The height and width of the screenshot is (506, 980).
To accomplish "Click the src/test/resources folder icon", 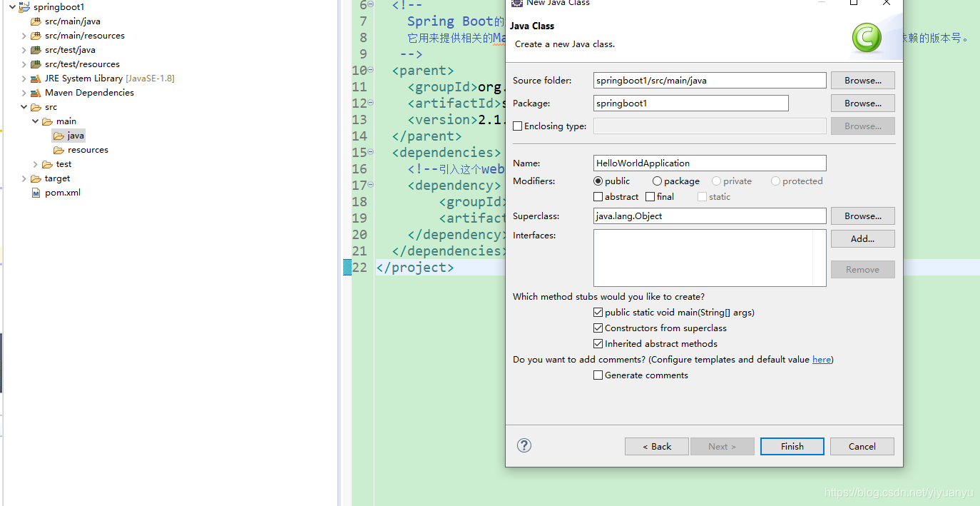I will (x=36, y=64).
